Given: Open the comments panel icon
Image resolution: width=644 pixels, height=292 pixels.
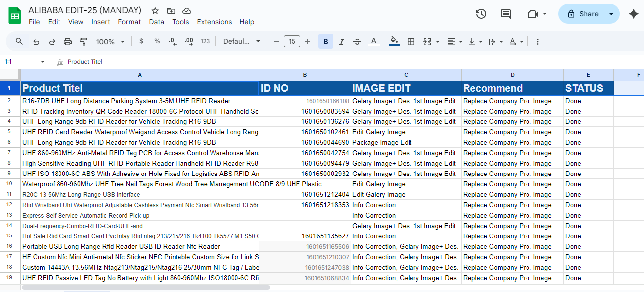Looking at the screenshot, I should [x=506, y=14].
